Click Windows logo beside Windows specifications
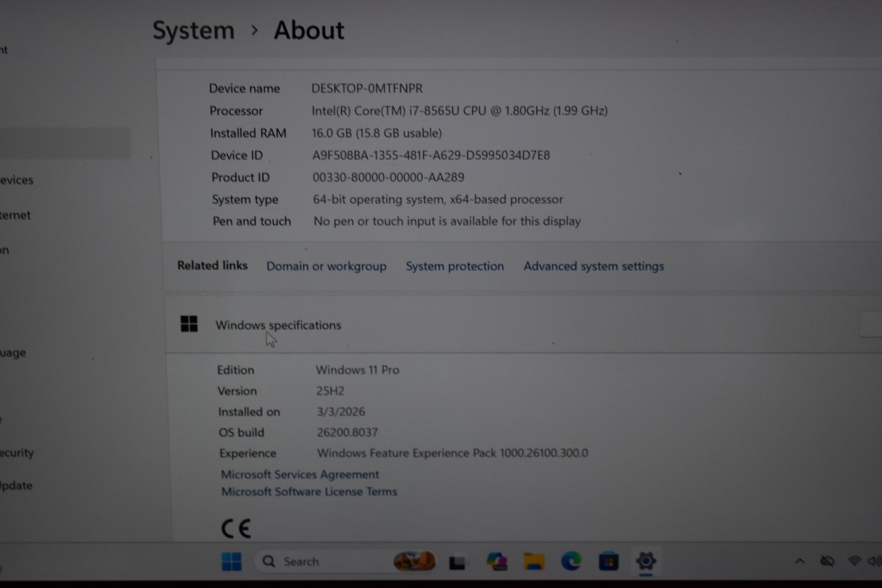Image resolution: width=882 pixels, height=588 pixels. [189, 324]
